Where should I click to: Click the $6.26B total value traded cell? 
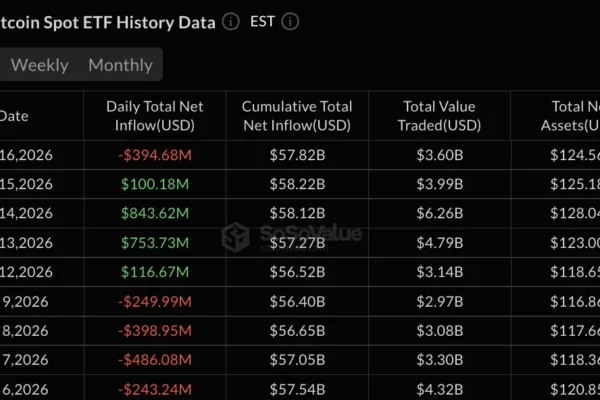click(439, 213)
